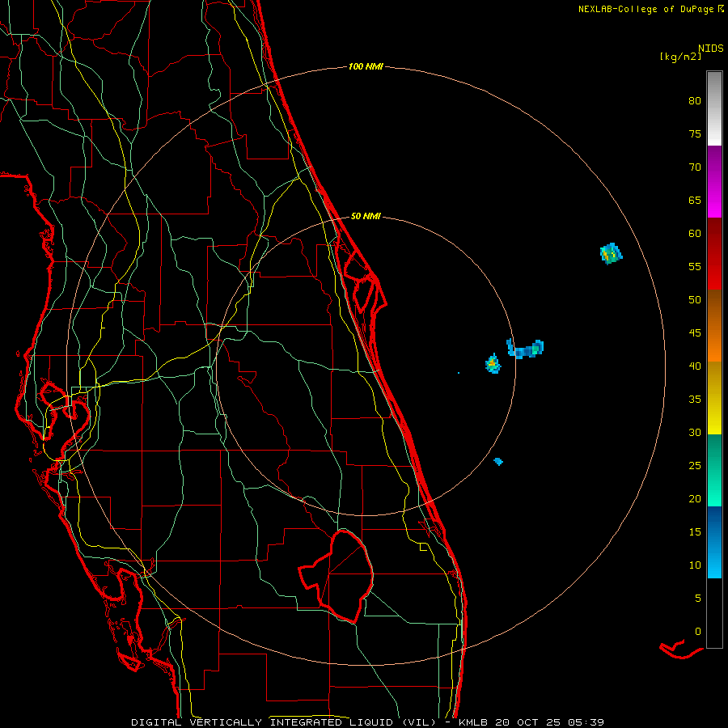Click the legend value 80
728x728 pixels.
tap(695, 101)
